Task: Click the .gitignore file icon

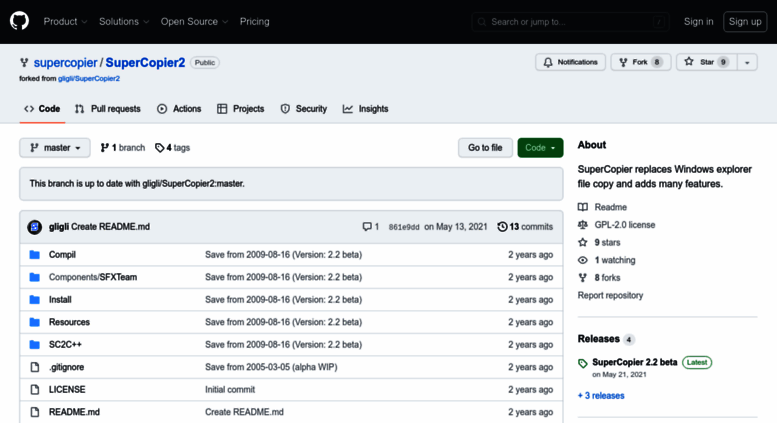Action: pos(34,367)
